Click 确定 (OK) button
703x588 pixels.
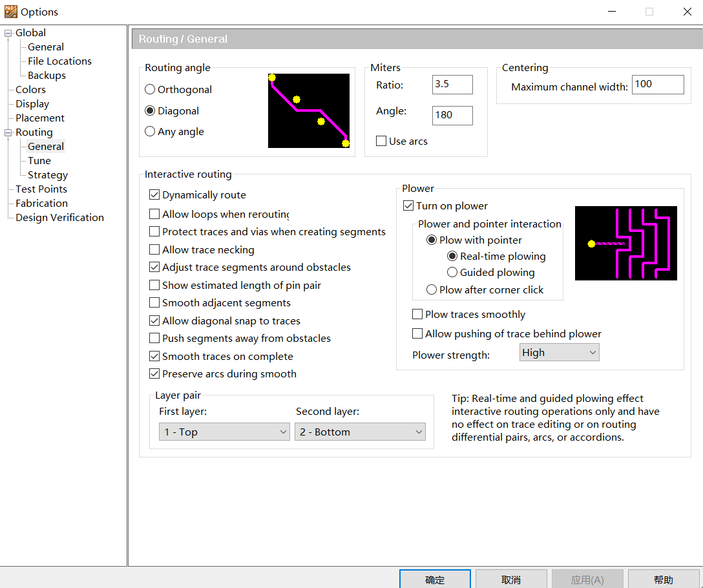click(x=435, y=580)
